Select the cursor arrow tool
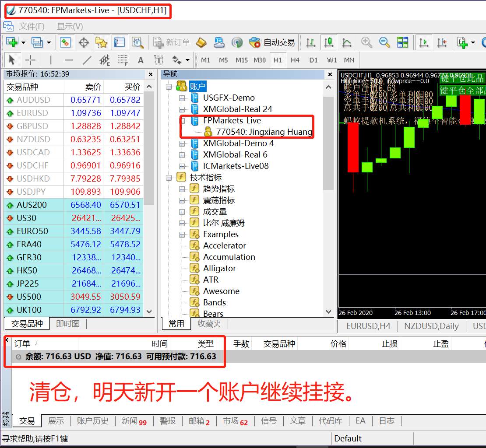The height and width of the screenshot is (448, 486). coord(12,60)
